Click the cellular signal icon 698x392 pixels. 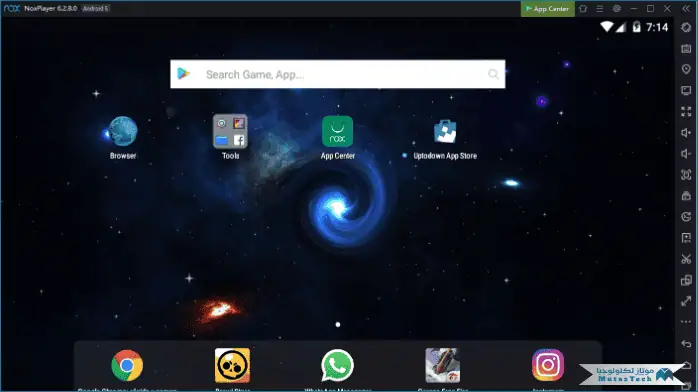621,28
